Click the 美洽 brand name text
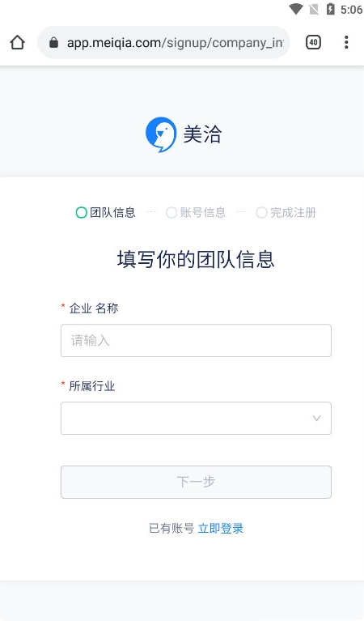 202,134
